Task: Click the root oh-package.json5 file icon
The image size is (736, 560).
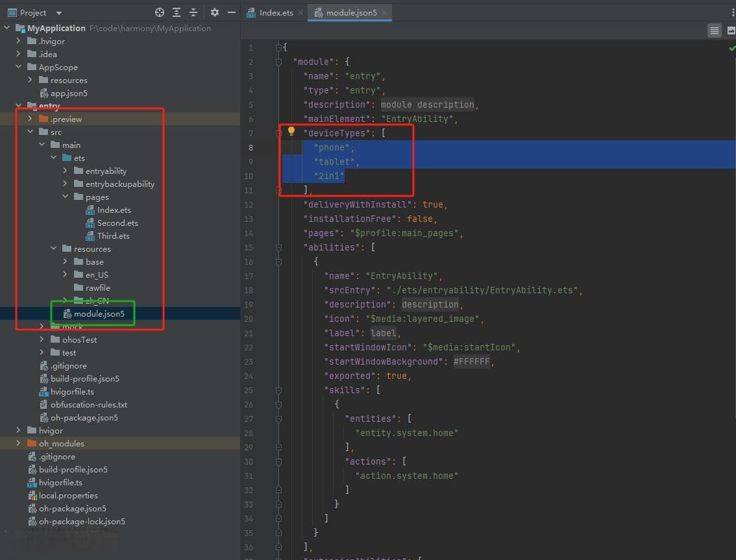Action: tap(32, 508)
